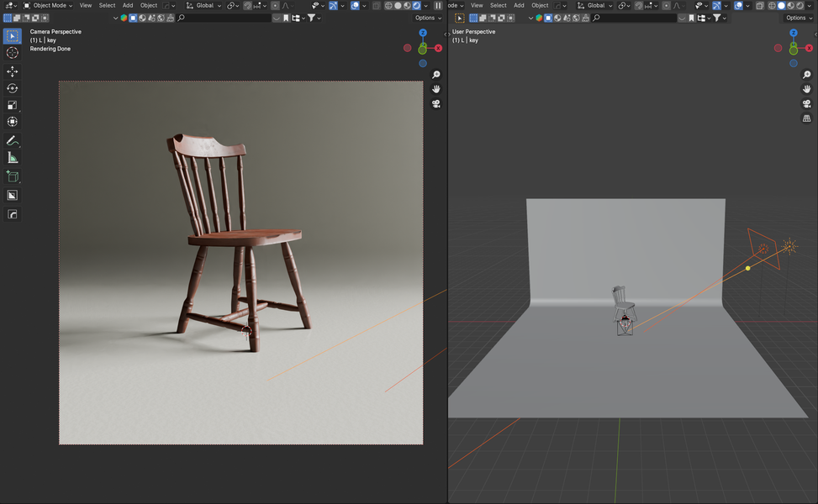The image size is (818, 504).
Task: Open shading options dropdown arrow in left viewport
Action: click(425, 5)
